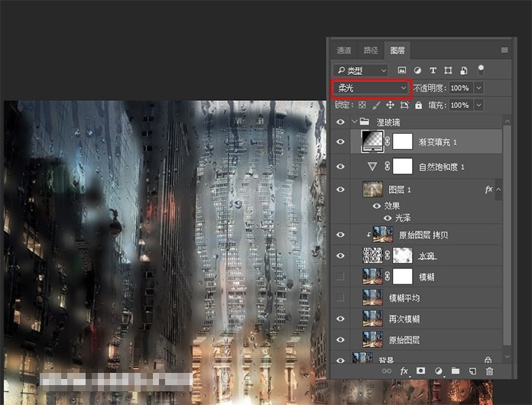This screenshot has width=532, height=405.
Task: Lock image pixels brush icon
Action: click(x=376, y=105)
